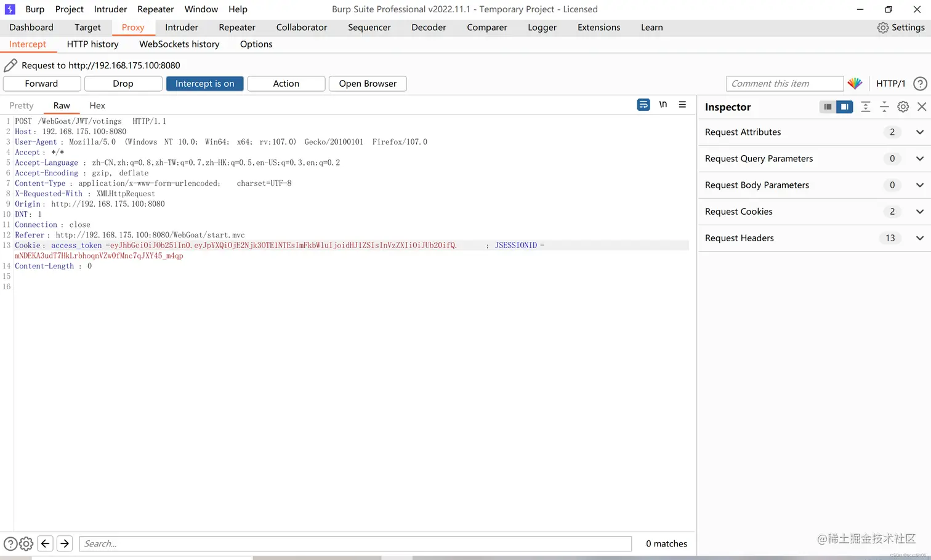The width and height of the screenshot is (931, 560).
Task: Click Open Browser button
Action: pos(368,84)
